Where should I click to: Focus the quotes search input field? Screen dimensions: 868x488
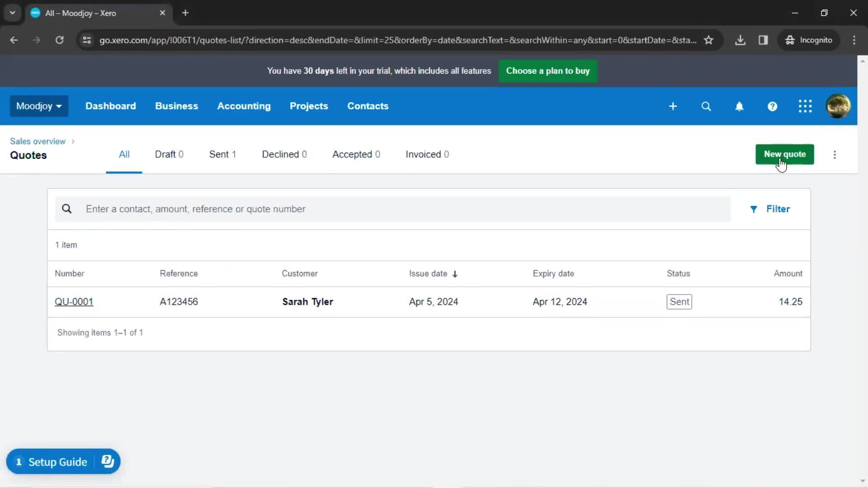(x=392, y=209)
